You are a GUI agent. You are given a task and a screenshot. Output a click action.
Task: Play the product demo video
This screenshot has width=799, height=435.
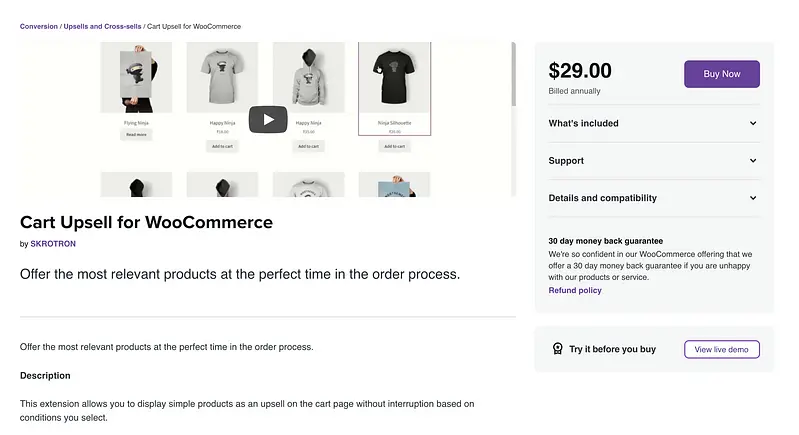pos(268,119)
